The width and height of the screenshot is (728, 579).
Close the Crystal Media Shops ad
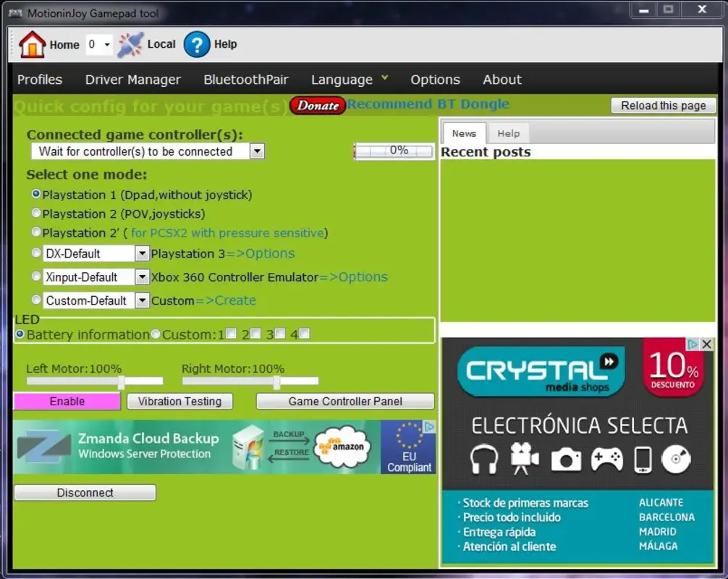coord(707,344)
